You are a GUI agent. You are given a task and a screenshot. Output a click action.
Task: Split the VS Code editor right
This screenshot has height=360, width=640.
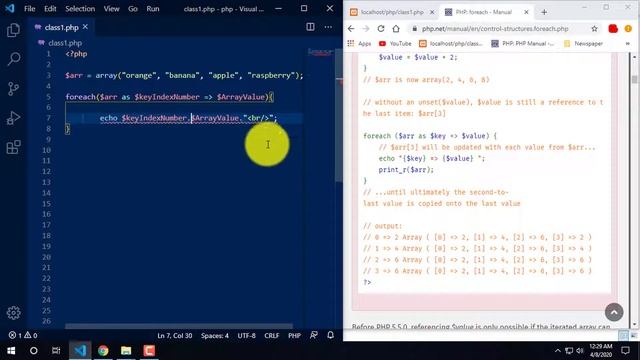point(310,27)
